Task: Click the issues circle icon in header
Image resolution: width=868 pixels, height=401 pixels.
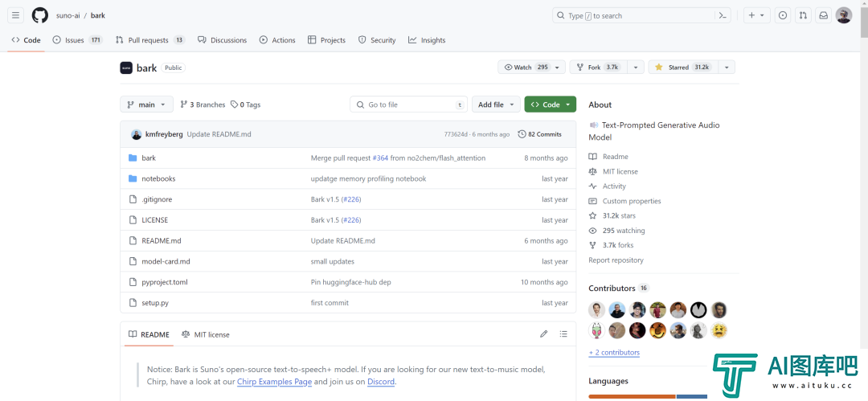Action: (x=782, y=15)
